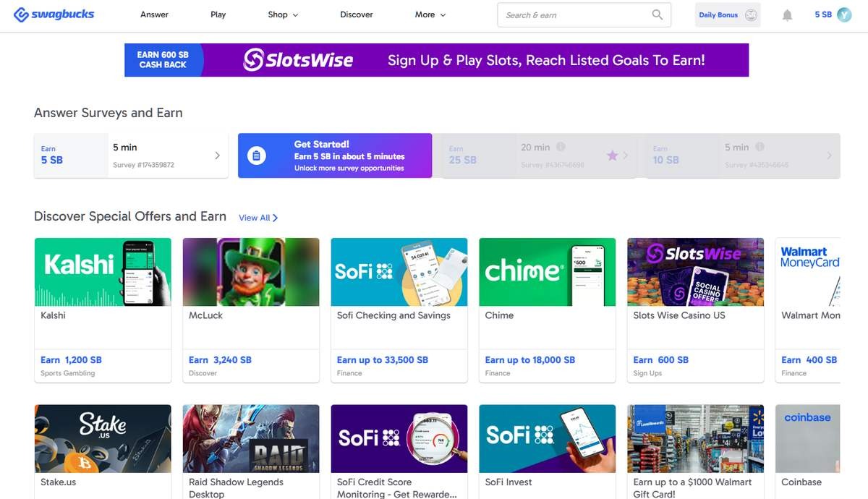Click the star on 25 SB survey
868x499 pixels.
coord(612,155)
